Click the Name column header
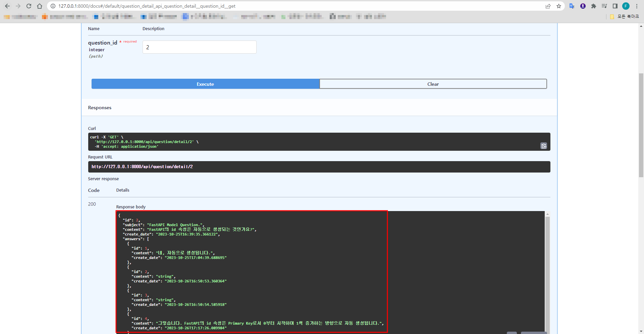Image resolution: width=644 pixels, height=334 pixels. pos(94,28)
